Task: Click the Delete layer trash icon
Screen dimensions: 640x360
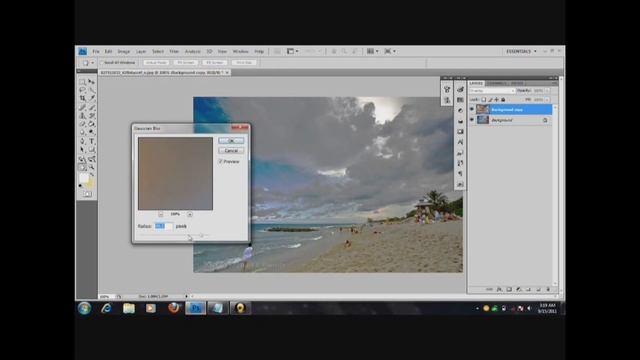Action: (x=548, y=289)
